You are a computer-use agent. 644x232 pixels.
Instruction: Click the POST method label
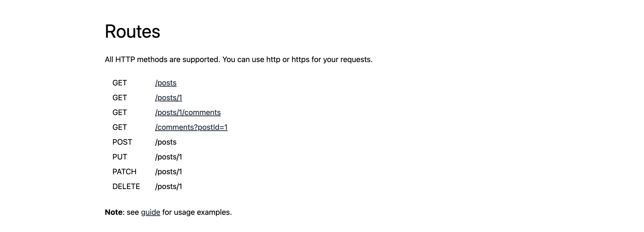pyautogui.click(x=122, y=142)
